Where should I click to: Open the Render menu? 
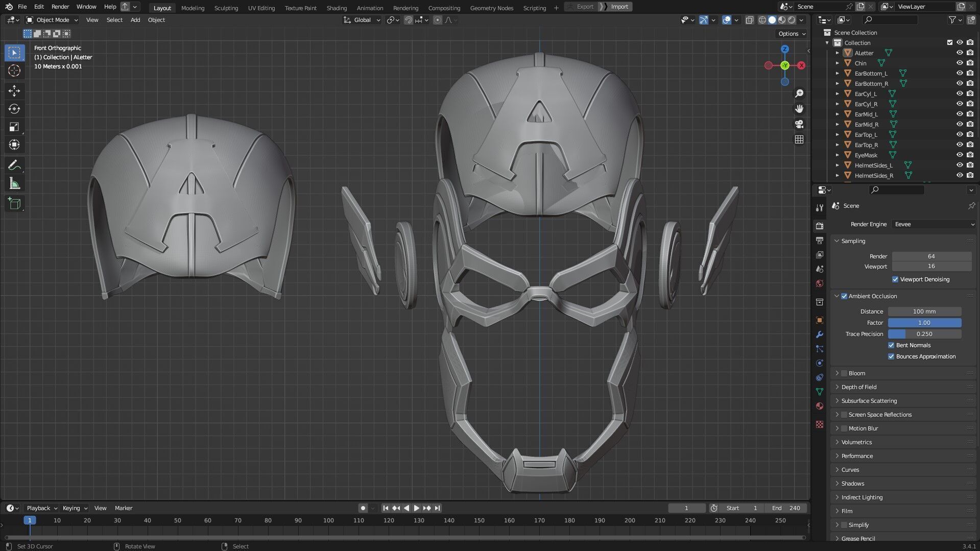(x=60, y=7)
